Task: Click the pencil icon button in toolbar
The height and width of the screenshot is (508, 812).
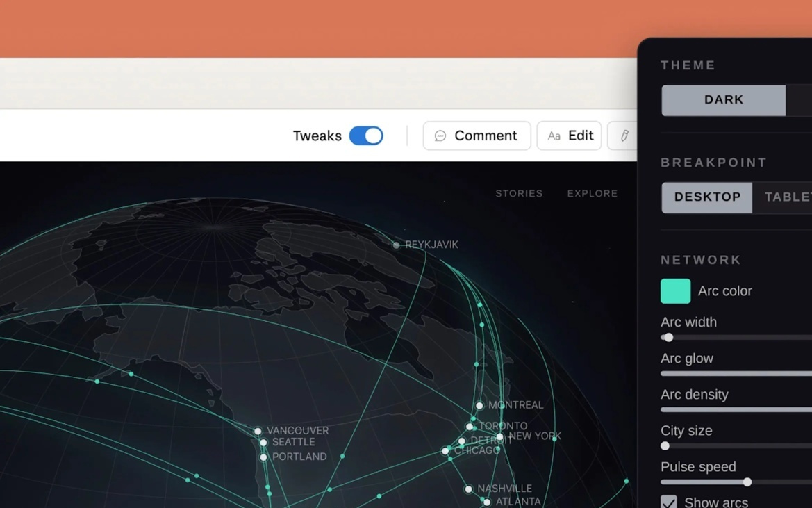Action: click(624, 136)
